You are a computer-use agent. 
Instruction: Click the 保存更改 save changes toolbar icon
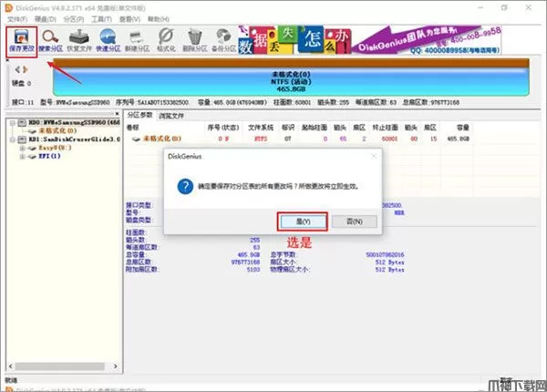pyautogui.click(x=22, y=41)
